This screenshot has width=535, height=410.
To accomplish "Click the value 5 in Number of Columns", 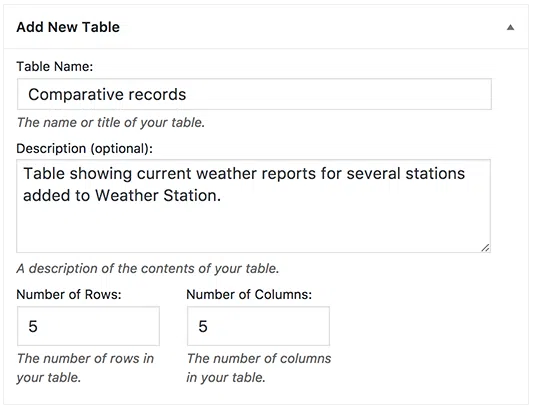I will coord(203,326).
